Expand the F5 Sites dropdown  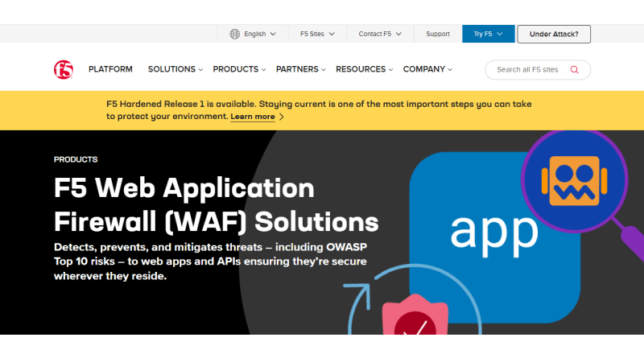(317, 34)
